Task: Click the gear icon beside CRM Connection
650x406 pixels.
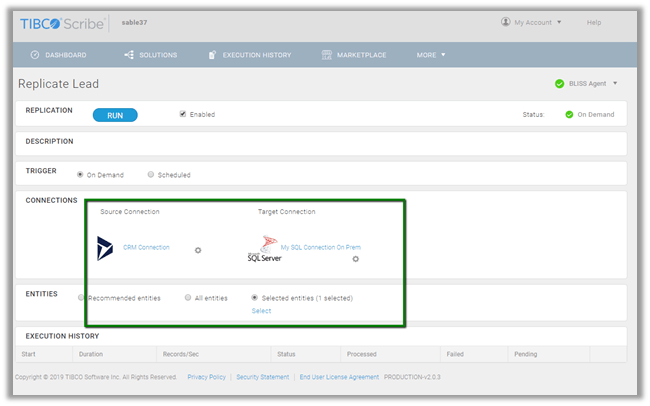Action: (198, 250)
